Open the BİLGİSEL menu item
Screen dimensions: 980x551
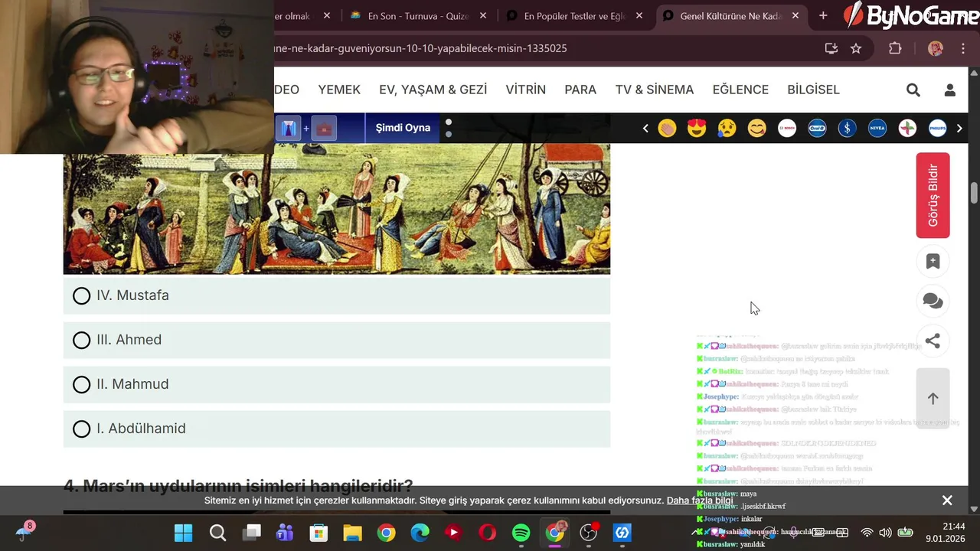pyautogui.click(x=813, y=90)
